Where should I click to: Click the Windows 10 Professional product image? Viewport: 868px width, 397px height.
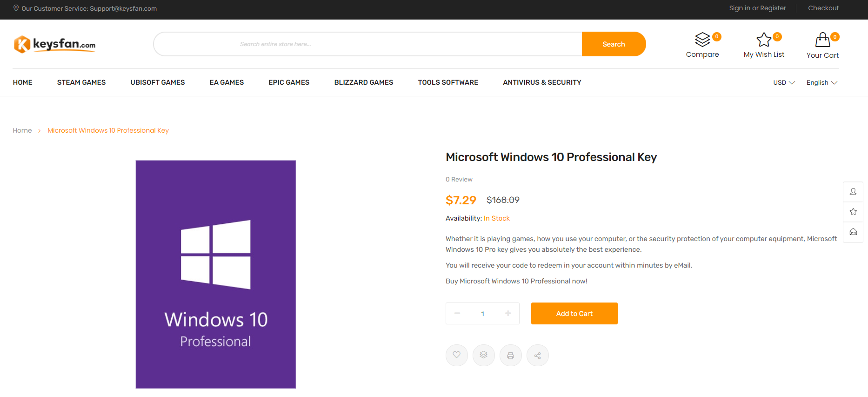215,274
